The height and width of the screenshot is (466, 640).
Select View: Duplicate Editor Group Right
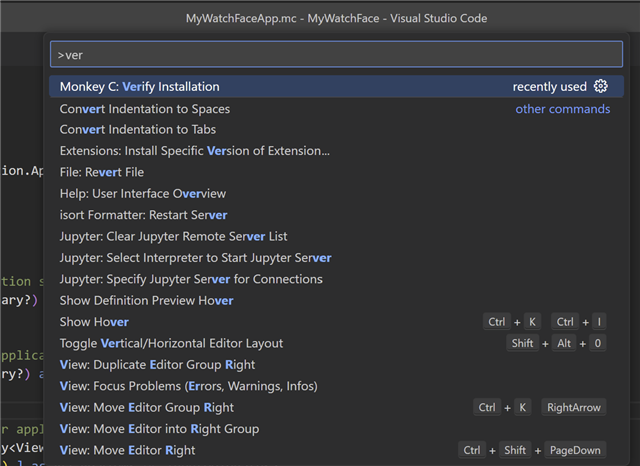pos(336,365)
